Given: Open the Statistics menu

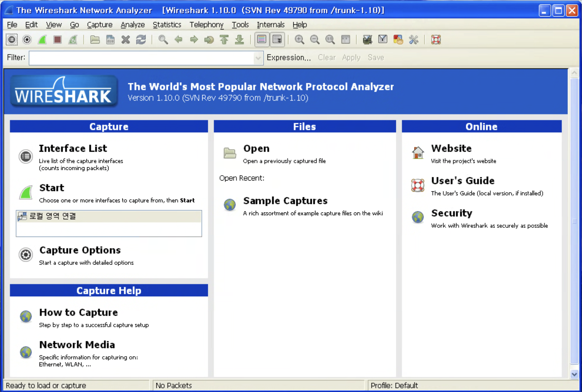Looking at the screenshot, I should (x=167, y=25).
